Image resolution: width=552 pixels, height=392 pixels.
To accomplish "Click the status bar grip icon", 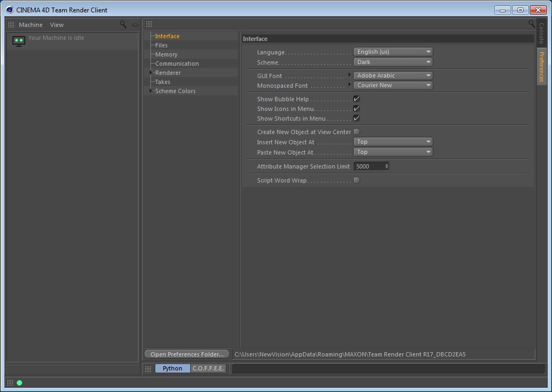I will [x=10, y=382].
